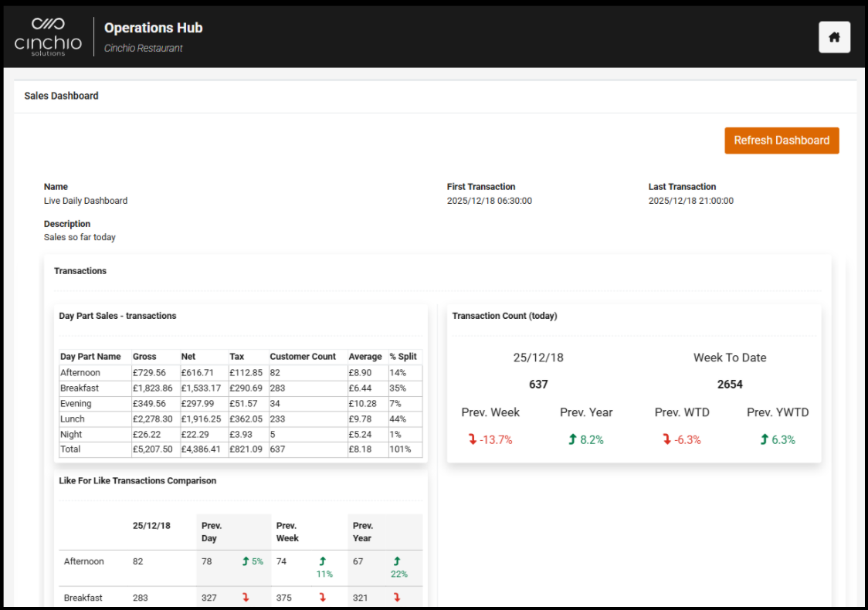The image size is (868, 610).
Task: Click Breakfast's red arrow beside 375
Action: 322,598
